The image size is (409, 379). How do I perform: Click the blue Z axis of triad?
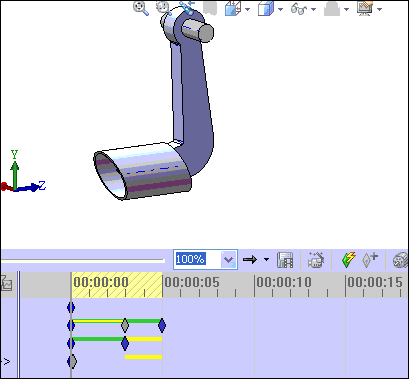coord(28,188)
